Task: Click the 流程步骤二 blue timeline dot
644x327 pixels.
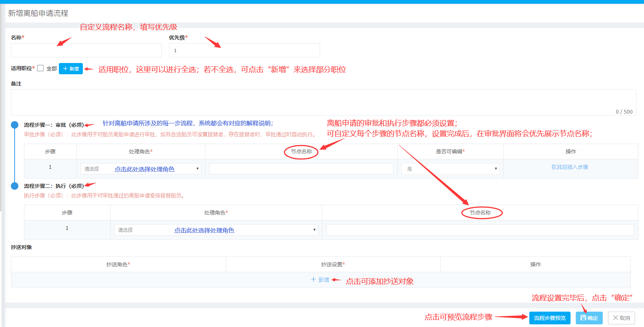Action: coord(15,186)
